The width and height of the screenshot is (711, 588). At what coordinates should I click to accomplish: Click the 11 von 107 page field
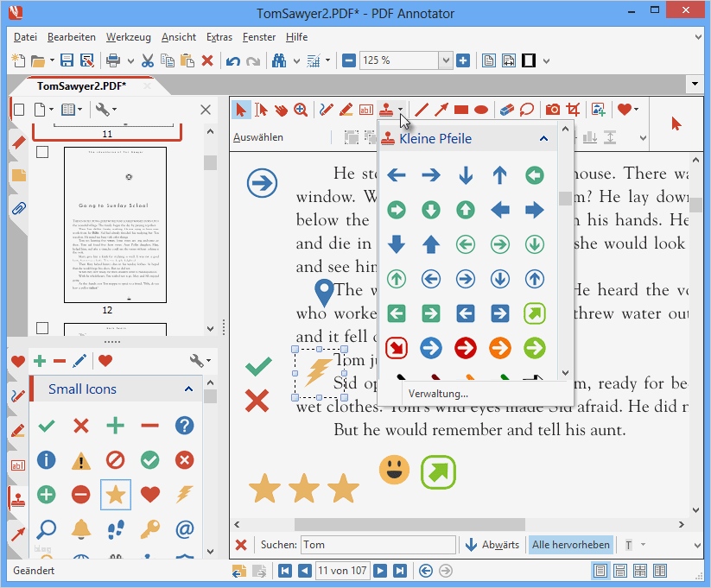click(343, 571)
